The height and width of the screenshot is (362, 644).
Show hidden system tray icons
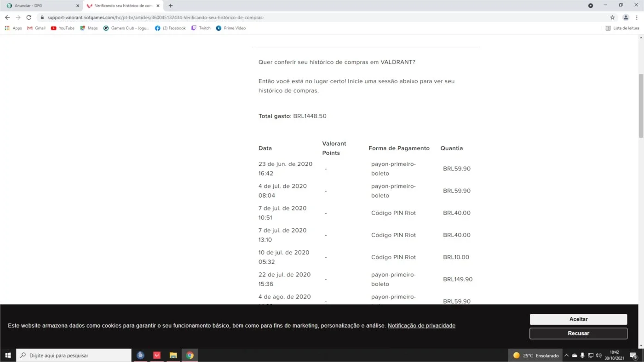(x=566, y=356)
